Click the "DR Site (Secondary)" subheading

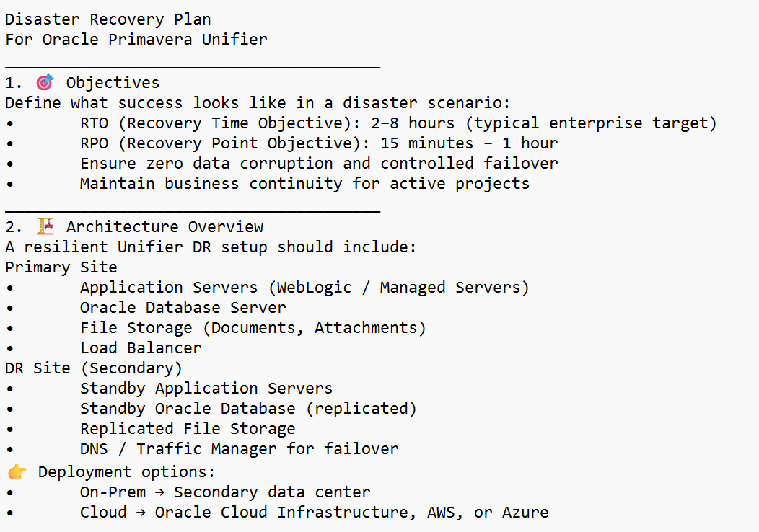point(94,368)
